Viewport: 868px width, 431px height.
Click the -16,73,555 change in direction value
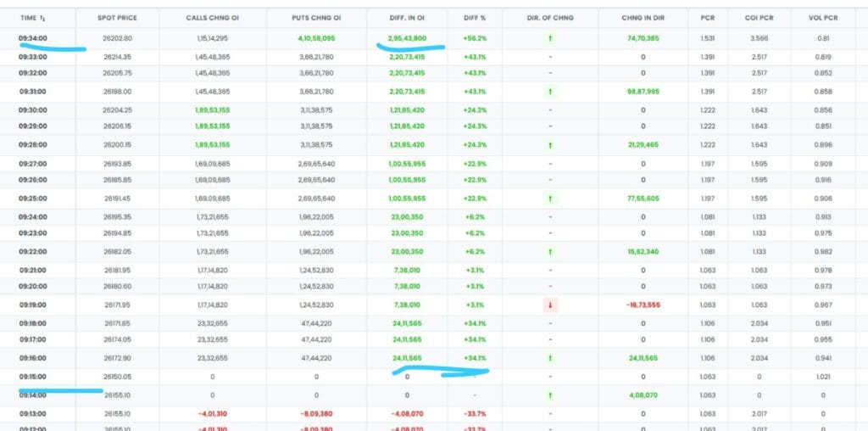pos(641,305)
